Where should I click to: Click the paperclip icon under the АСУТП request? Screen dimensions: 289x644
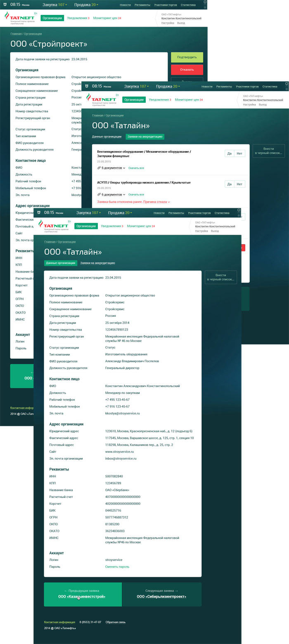pos(99,194)
